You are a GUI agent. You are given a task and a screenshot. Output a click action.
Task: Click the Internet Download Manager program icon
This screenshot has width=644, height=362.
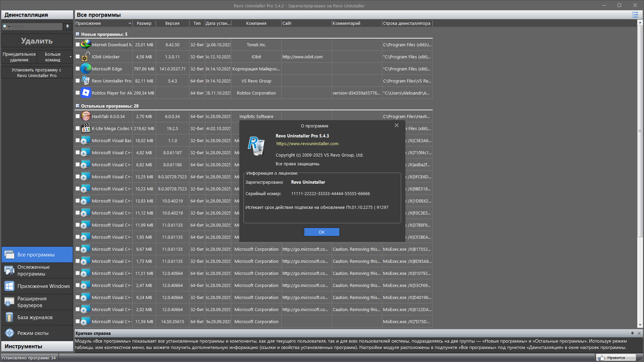(86, 45)
